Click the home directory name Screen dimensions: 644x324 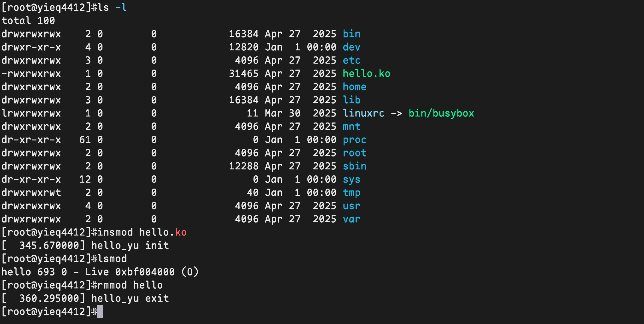354,87
